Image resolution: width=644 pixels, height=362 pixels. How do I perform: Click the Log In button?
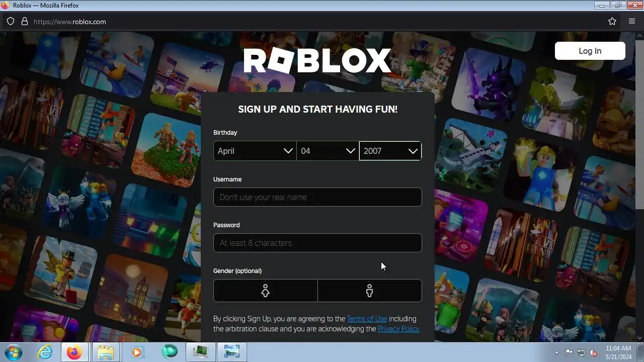point(590,51)
